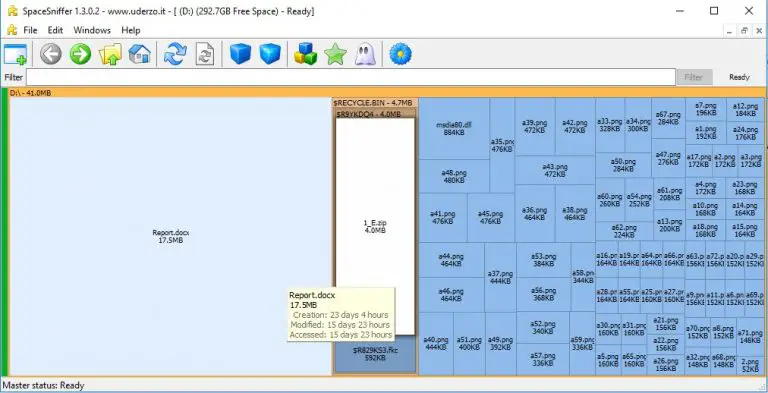Click the second blue cube detail icon
This screenshot has width=768, height=393.
(270, 54)
